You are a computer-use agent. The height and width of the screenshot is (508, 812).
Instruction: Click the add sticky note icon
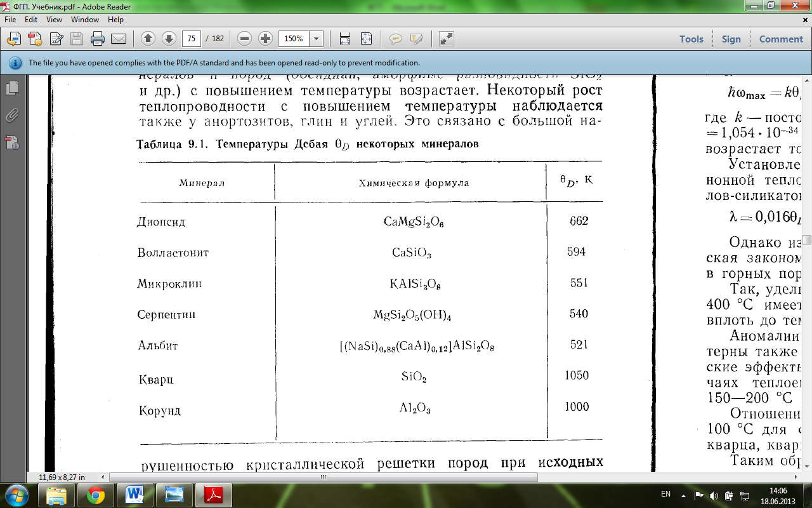[396, 39]
